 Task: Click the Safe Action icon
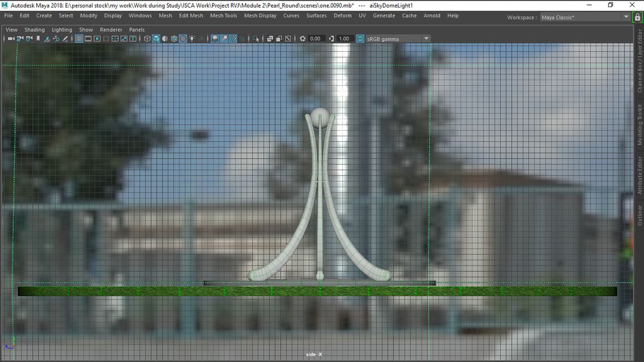pyautogui.click(x=124, y=39)
